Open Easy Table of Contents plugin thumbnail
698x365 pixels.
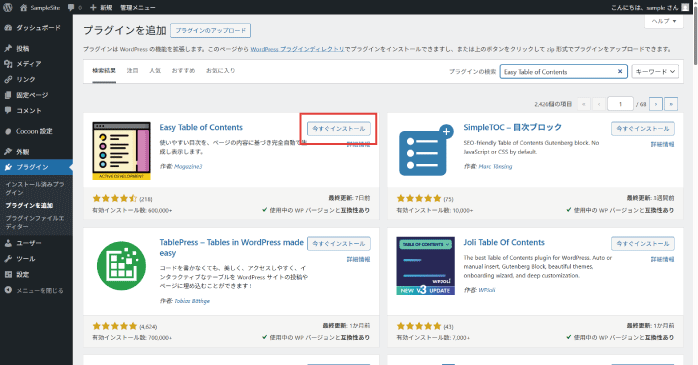122,151
